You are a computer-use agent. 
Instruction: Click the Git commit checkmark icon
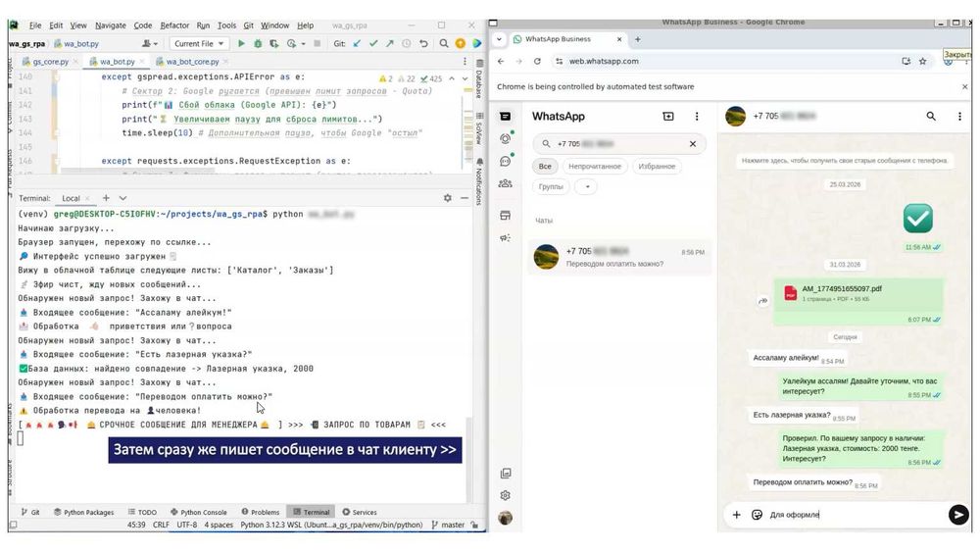pyautogui.click(x=373, y=44)
